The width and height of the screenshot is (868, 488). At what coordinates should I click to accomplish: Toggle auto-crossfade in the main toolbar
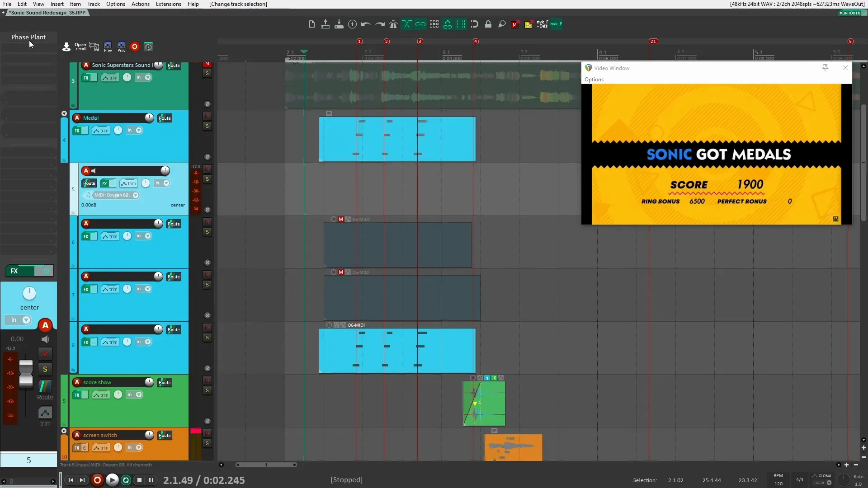407,24
